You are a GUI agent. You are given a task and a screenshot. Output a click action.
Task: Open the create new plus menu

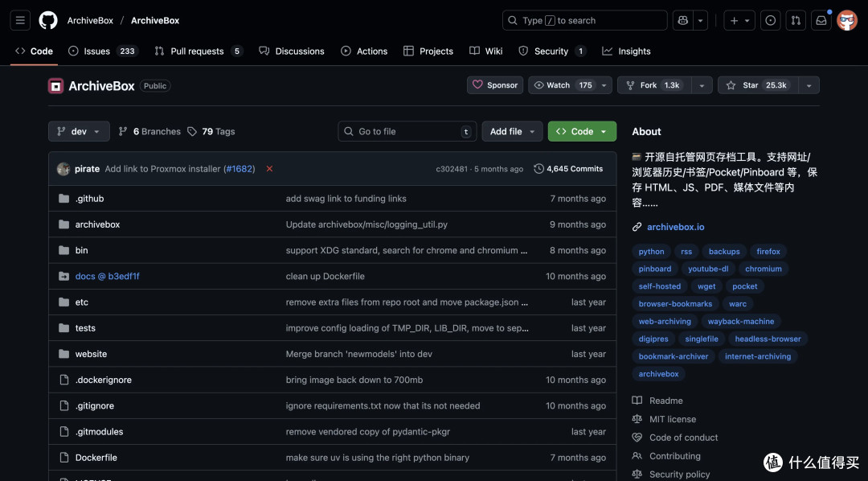pos(739,20)
